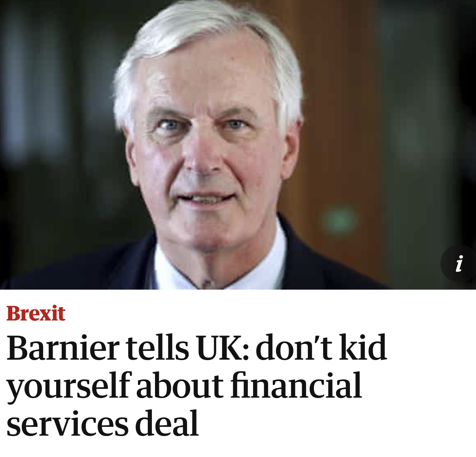Screen dimensions: 476x457
Task: Click "don't" in the headline
Action: pos(294,347)
